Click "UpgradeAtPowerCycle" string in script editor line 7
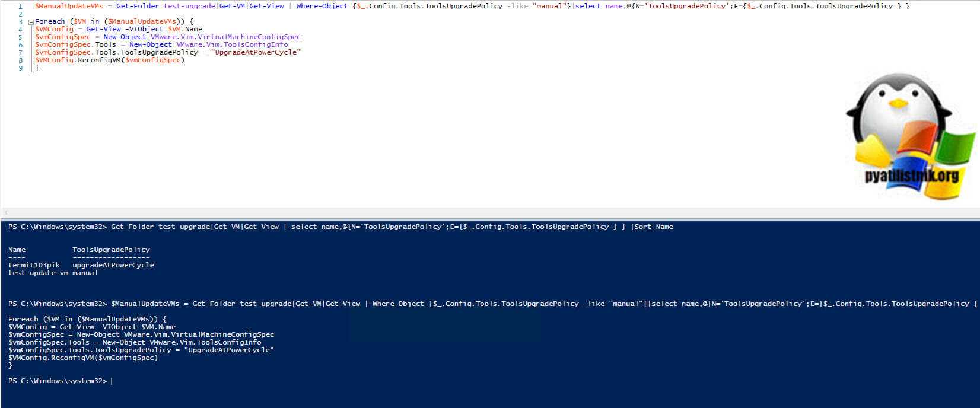980x408 pixels. click(256, 52)
